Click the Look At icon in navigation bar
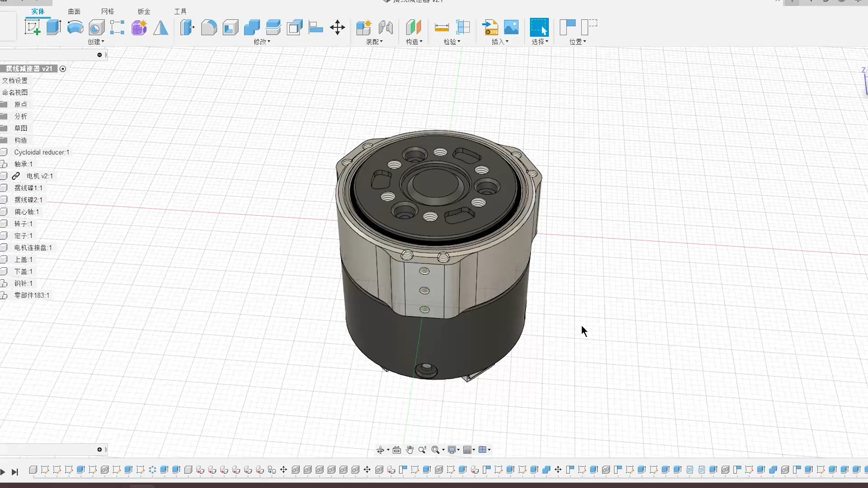Screen dimensions: 868x488 396,450
